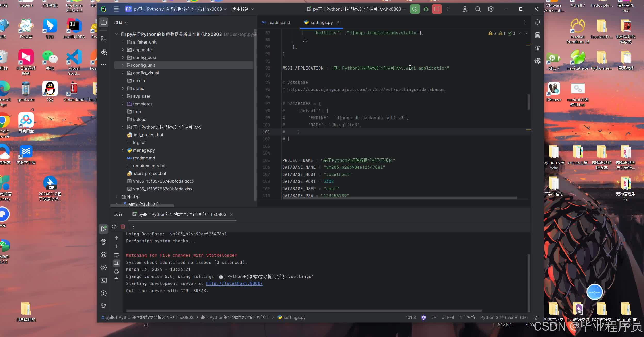Viewport: 644px width, 337px height.
Task: Open Python Console icon
Action: pos(103,242)
